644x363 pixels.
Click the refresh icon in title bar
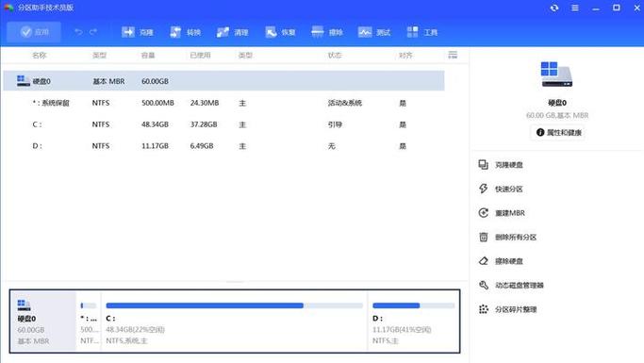(554, 8)
